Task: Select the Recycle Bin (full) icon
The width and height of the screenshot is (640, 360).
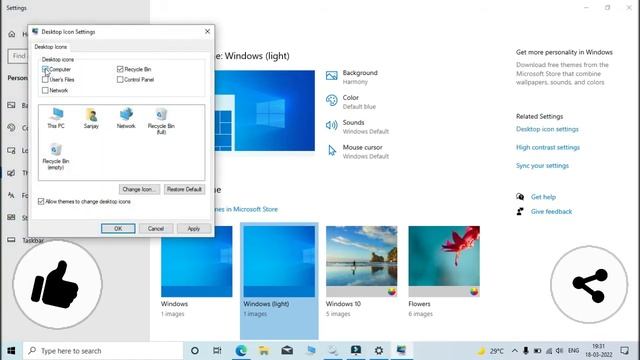Action: (161, 121)
